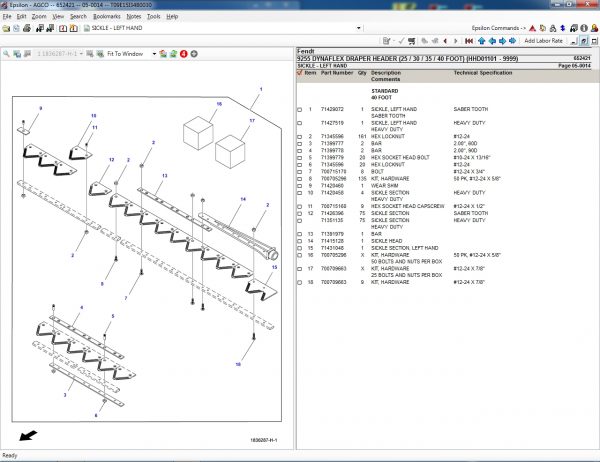Image resolution: width=600 pixels, height=462 pixels.
Task: Click the small black back arrow icon
Action: click(x=445, y=41)
